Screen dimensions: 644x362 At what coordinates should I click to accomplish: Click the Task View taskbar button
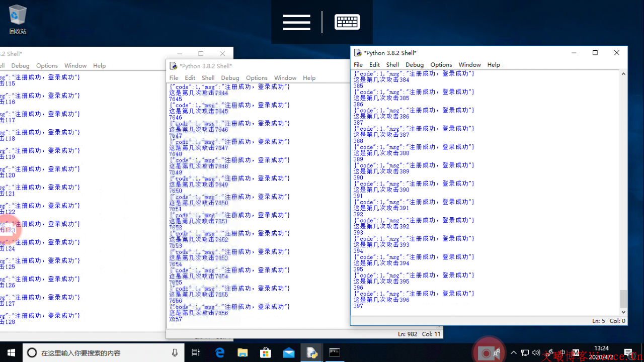tap(196, 352)
